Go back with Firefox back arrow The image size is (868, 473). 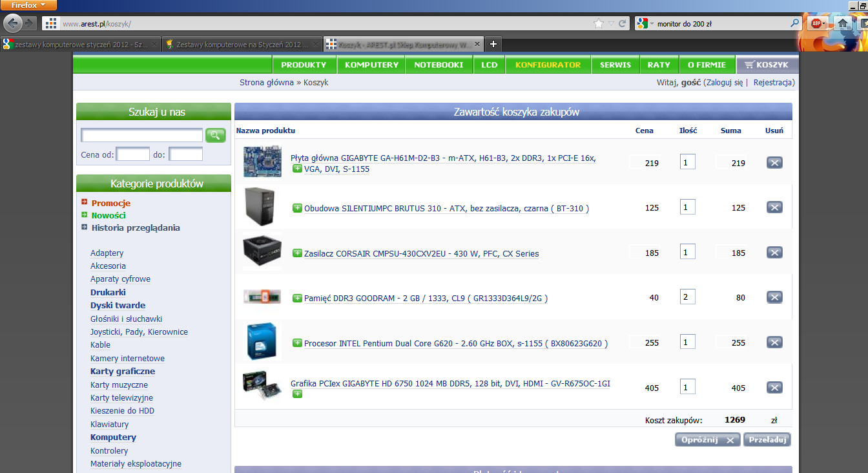12,23
